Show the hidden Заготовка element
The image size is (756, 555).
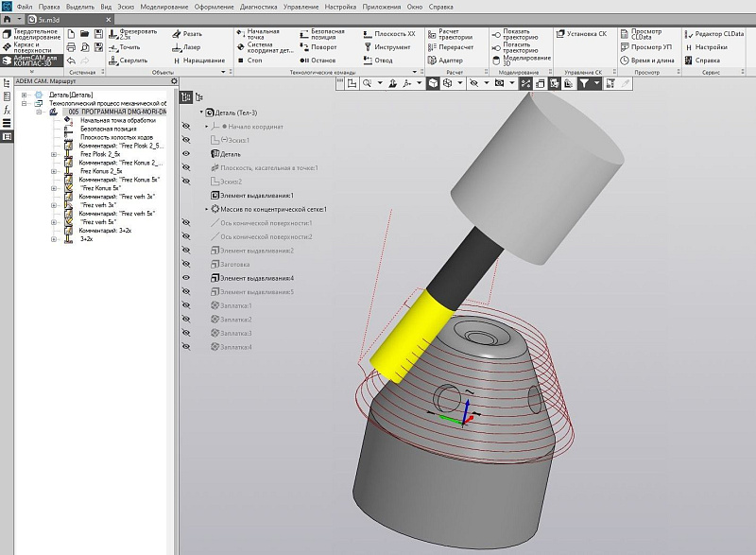click(186, 265)
